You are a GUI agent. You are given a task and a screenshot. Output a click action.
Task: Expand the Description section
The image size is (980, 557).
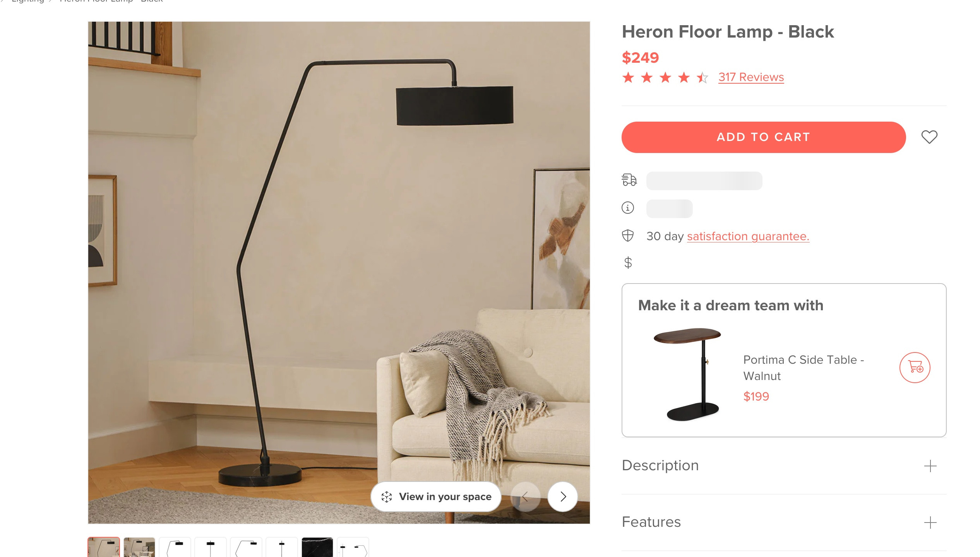(784, 466)
